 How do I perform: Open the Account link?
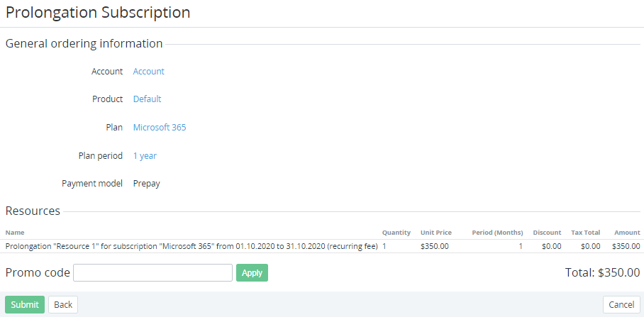pos(148,72)
